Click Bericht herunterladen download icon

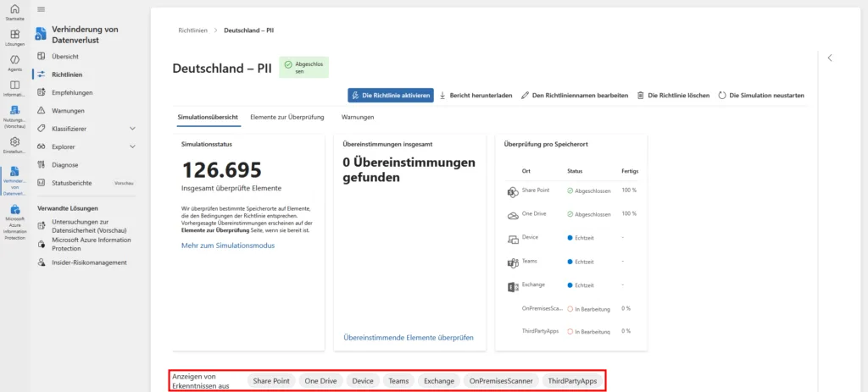click(442, 96)
